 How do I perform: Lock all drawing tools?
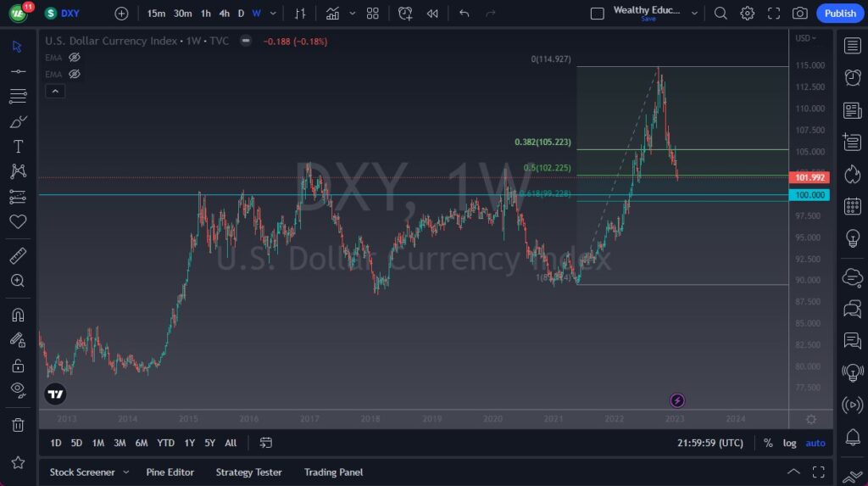pos(18,366)
